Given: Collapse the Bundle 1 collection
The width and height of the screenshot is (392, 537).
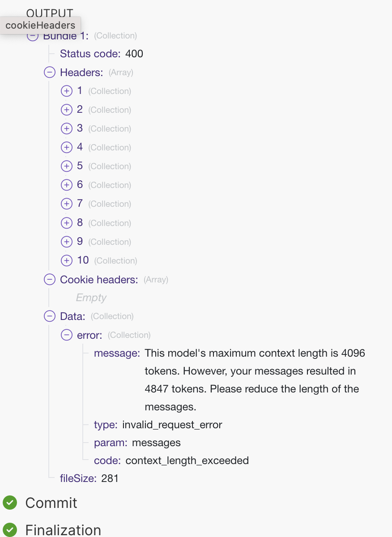Looking at the screenshot, I should [x=33, y=36].
